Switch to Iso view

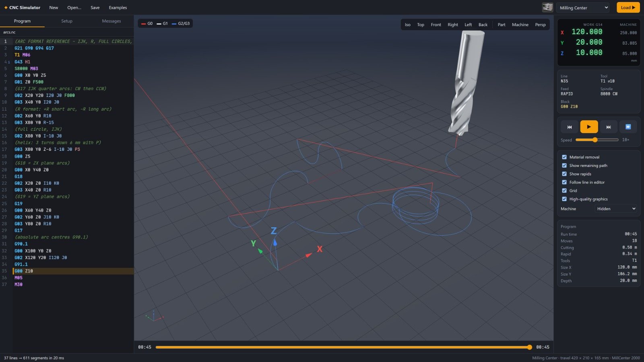click(408, 25)
